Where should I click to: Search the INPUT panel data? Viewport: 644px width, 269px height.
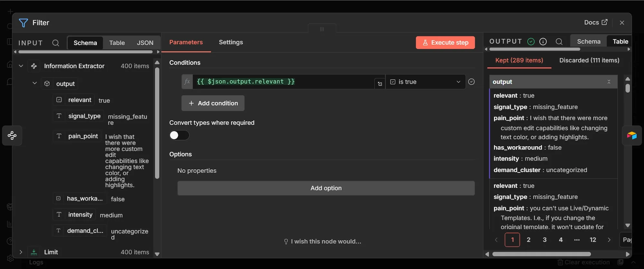coord(56,43)
